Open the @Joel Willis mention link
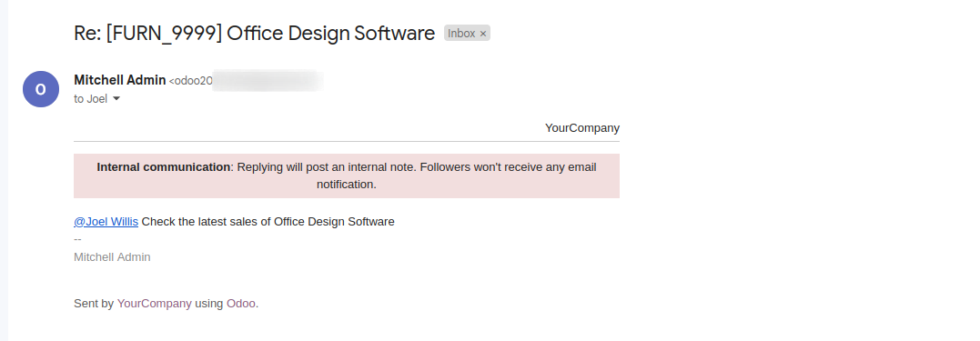The image size is (980, 341). [x=106, y=222]
